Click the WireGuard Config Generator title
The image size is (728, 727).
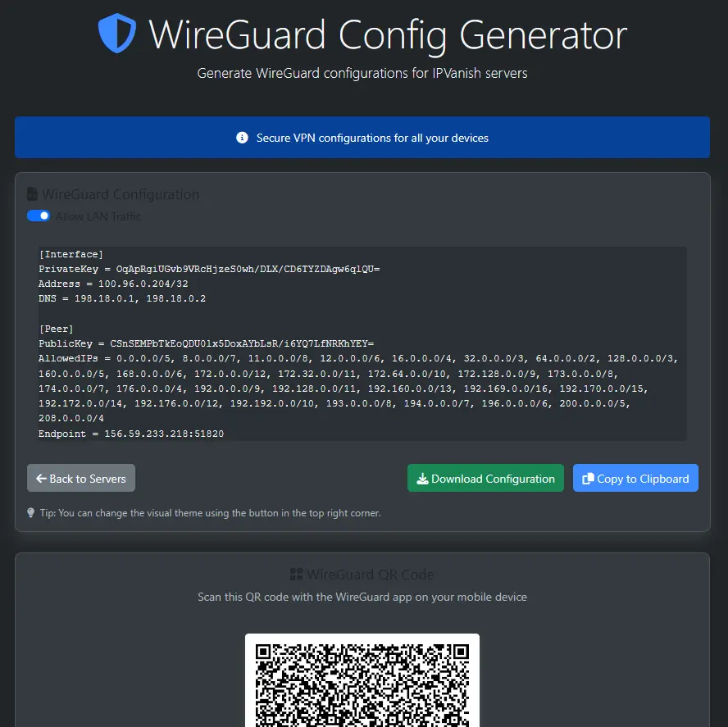388,34
